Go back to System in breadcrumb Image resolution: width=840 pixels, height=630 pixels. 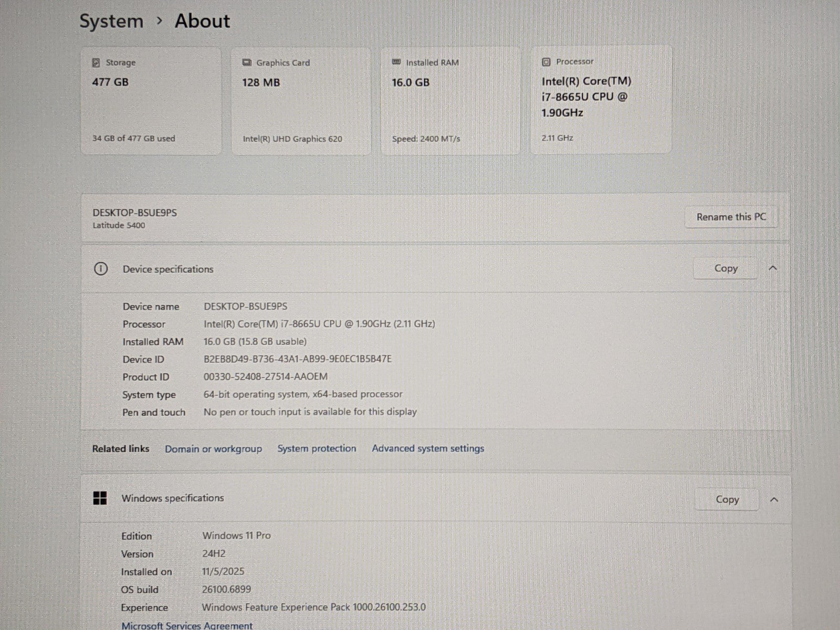(x=111, y=21)
